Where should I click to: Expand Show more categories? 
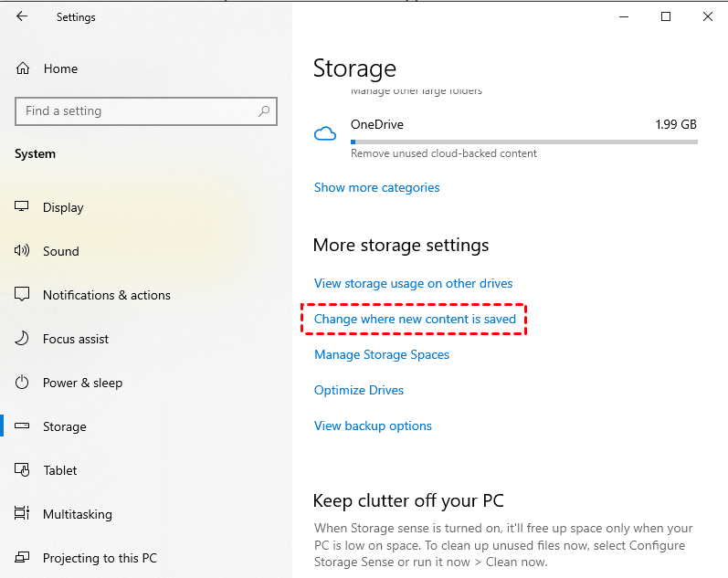[x=376, y=187]
